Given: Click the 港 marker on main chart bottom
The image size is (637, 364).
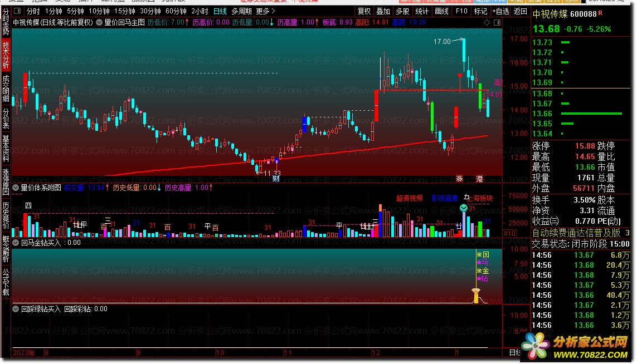Looking at the screenshot, I should pyautogui.click(x=479, y=179).
